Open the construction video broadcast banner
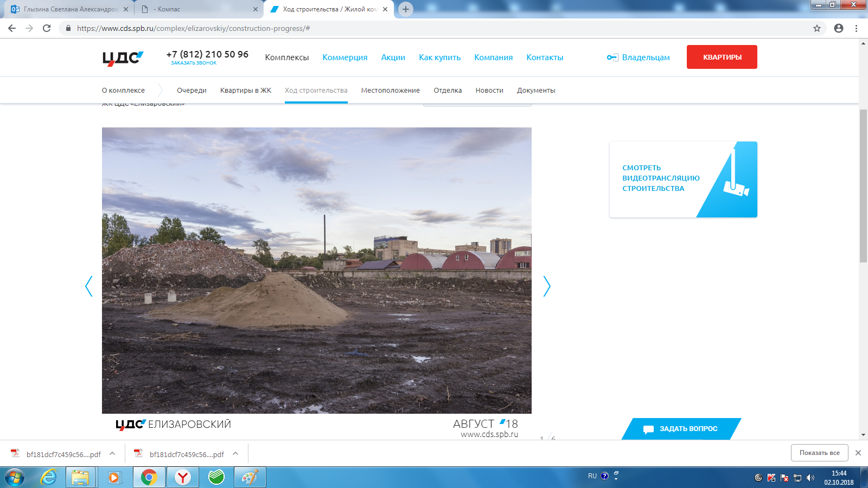 [x=684, y=179]
